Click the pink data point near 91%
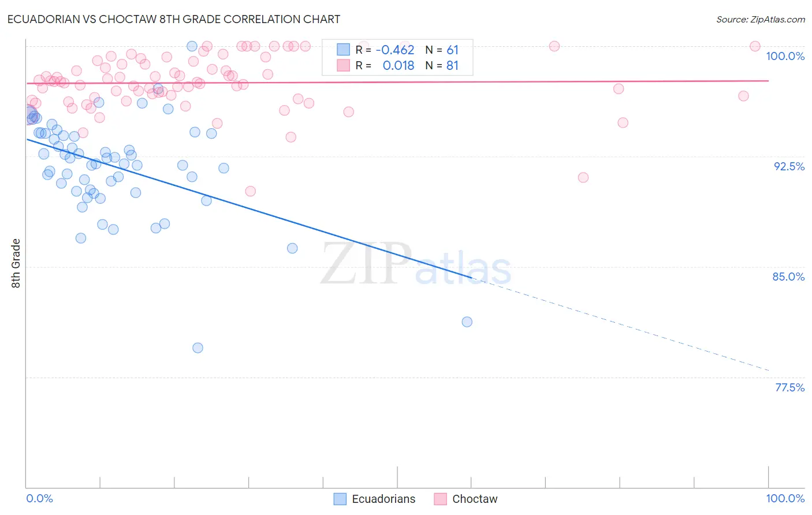Viewport: 812px width, 515px height. coord(583,177)
